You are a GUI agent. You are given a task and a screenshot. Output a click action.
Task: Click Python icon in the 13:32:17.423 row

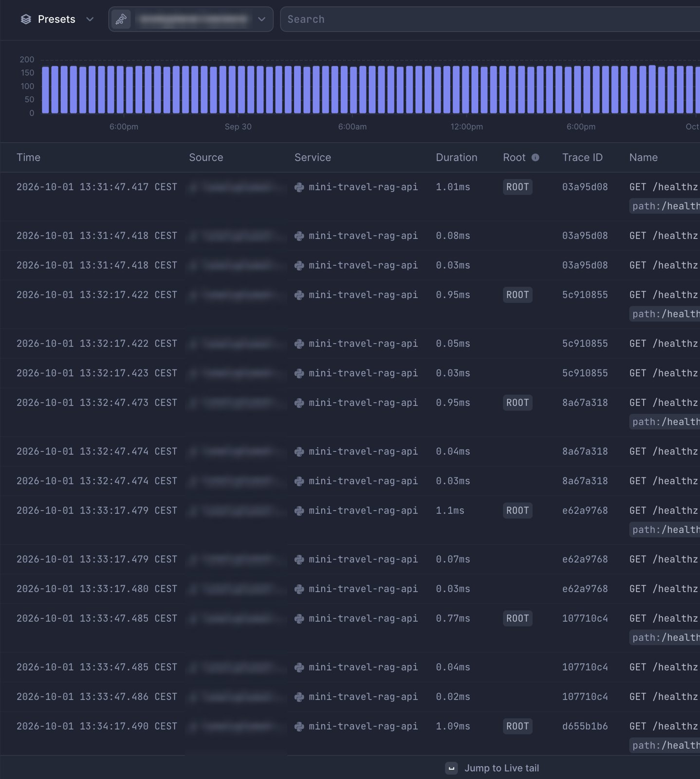click(299, 373)
